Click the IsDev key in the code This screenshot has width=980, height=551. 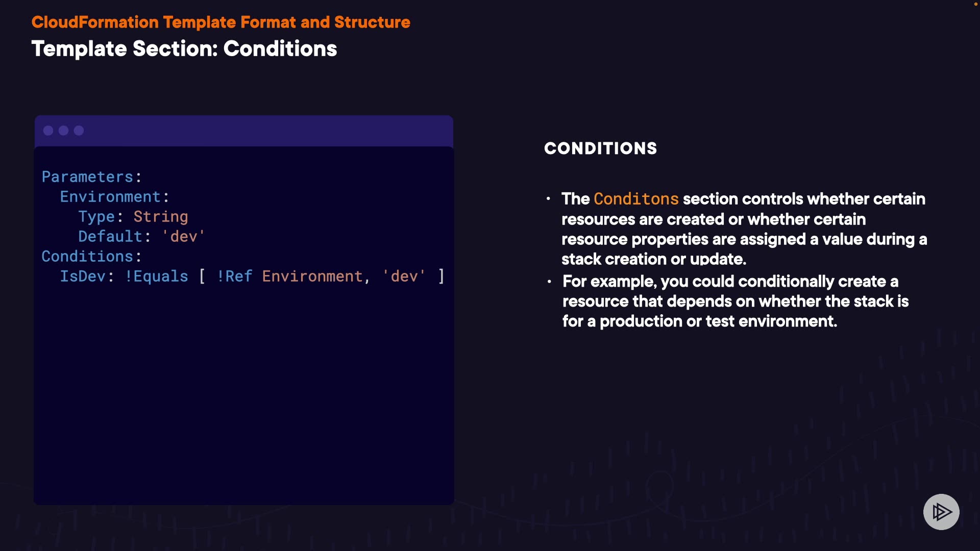tap(83, 277)
